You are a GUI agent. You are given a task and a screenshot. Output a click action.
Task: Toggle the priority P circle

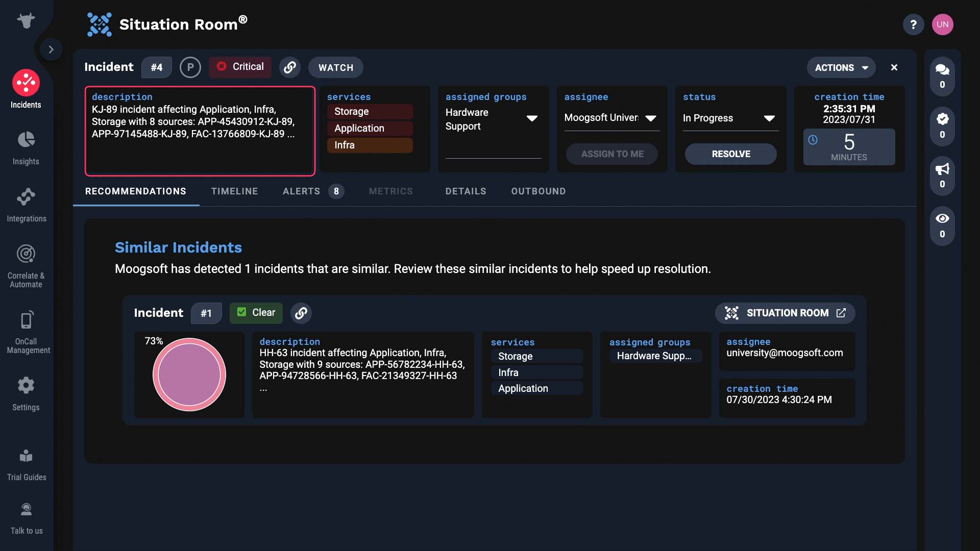pos(190,67)
